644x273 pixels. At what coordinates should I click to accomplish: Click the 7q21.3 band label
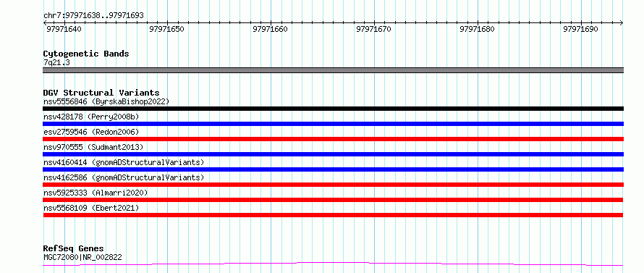pyautogui.click(x=56, y=62)
